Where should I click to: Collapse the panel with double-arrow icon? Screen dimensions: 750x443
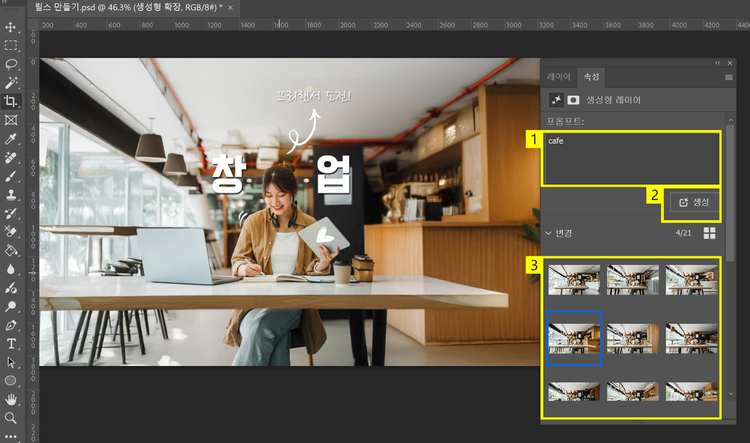click(x=717, y=63)
